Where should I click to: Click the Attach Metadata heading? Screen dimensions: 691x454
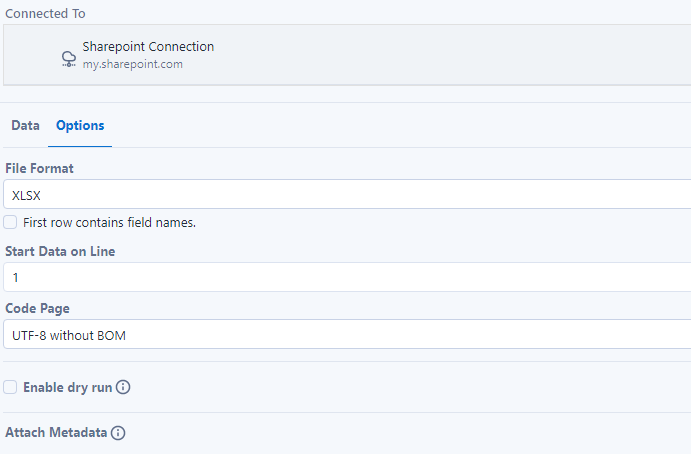56,433
